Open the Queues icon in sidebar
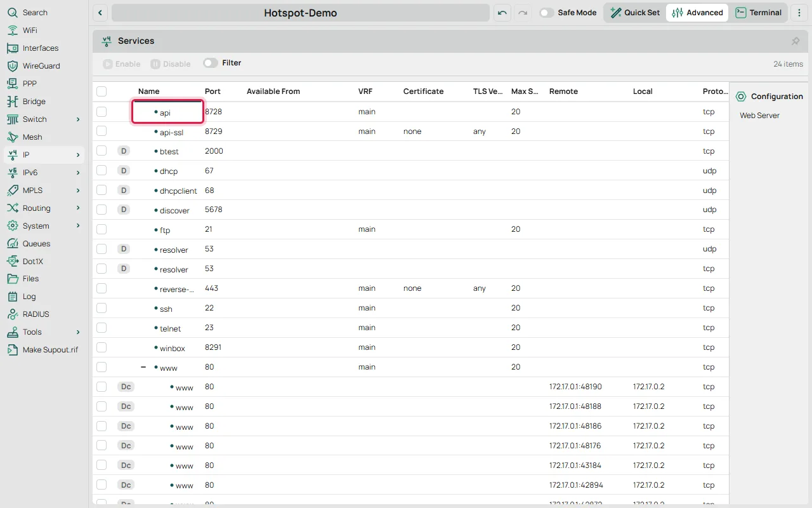Image resolution: width=812 pixels, height=508 pixels. tap(12, 244)
